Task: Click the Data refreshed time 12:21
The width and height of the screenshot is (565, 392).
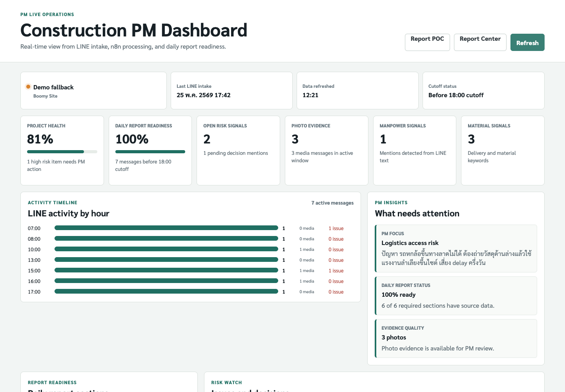Action: pos(310,95)
